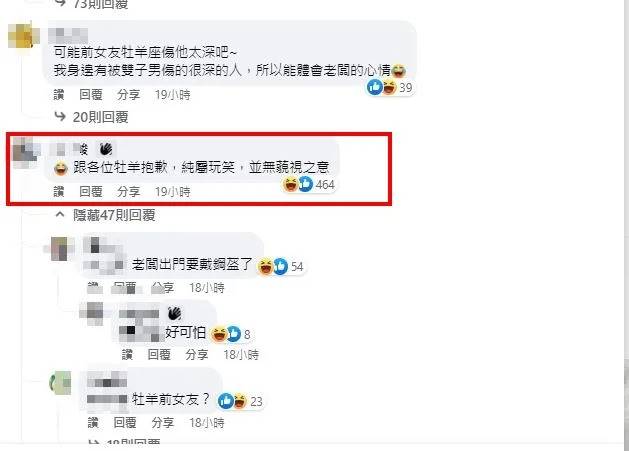The width and height of the screenshot is (629, 451).
Task: Share the reply 牡羊前女友？
Action: click(163, 422)
